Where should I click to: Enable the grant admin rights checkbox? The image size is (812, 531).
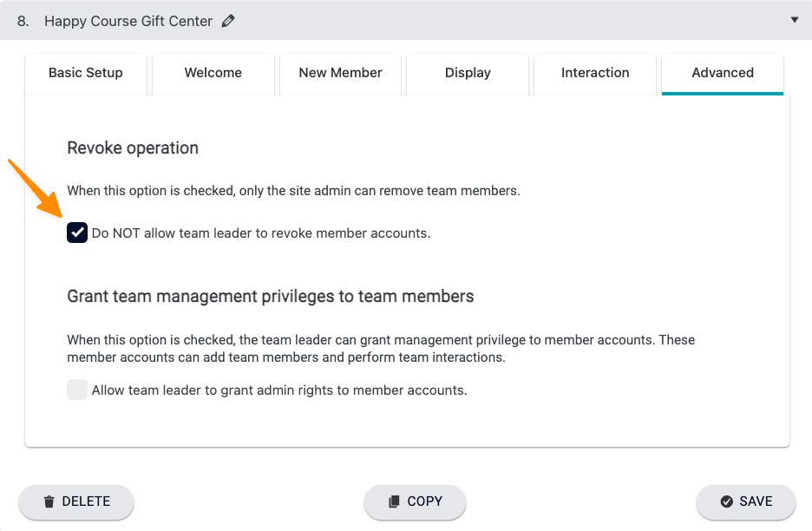77,390
